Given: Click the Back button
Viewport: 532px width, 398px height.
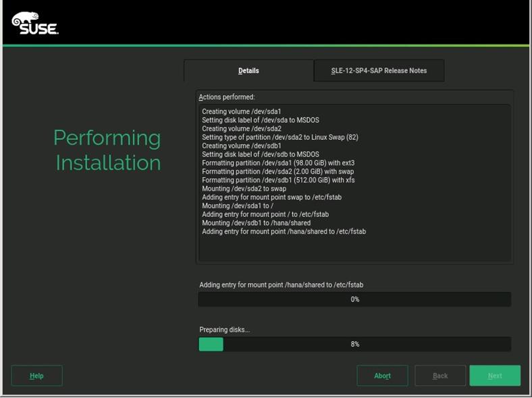Looking at the screenshot, I should coord(440,376).
